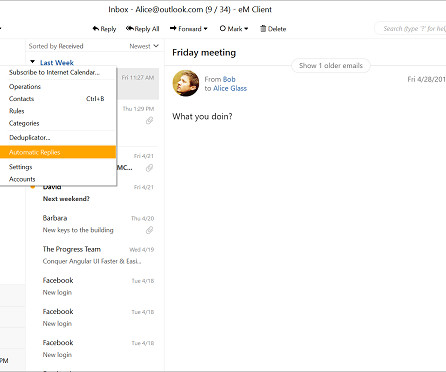
Task: Open the Mark dropdown arrow
Action: (x=246, y=29)
